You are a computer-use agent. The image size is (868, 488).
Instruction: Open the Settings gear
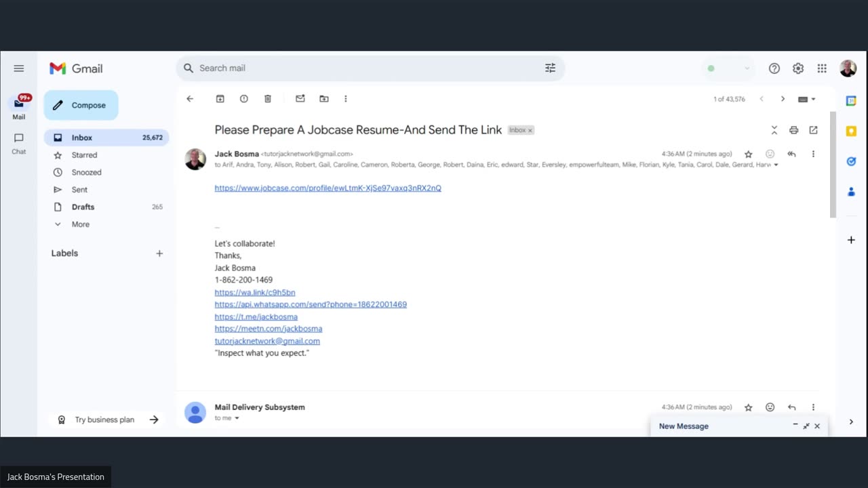coord(798,68)
